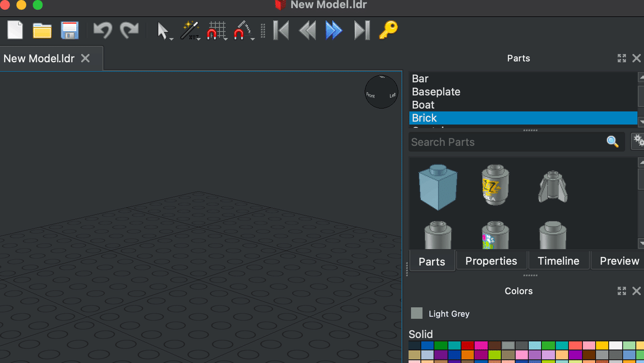This screenshot has height=363, width=644.
Task: Open the angle magnet snap rotation menu
Action: click(244, 31)
